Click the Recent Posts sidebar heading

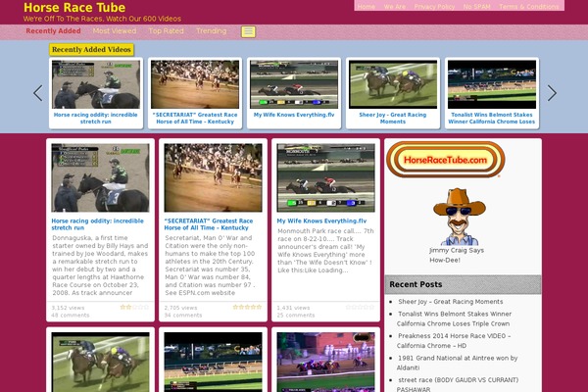(x=416, y=284)
